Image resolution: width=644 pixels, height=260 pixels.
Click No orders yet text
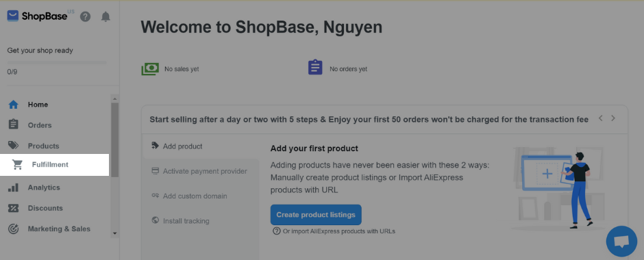(x=348, y=69)
